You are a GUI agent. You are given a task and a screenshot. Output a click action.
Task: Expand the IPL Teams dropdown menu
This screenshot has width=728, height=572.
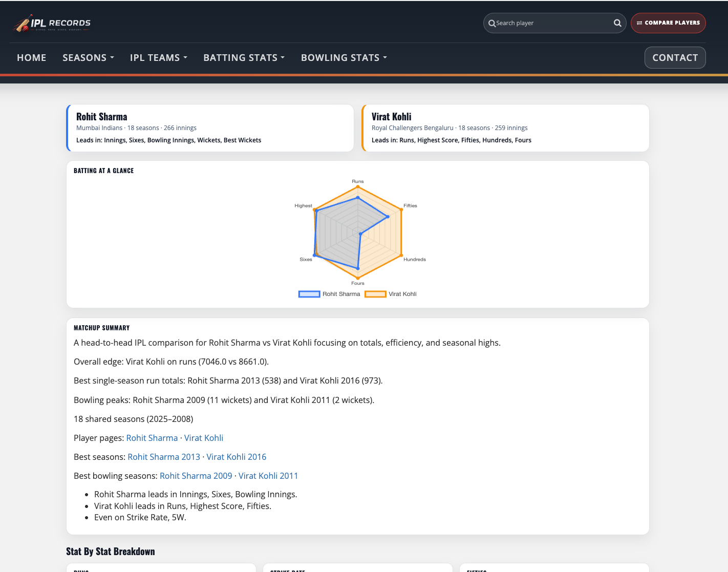(159, 58)
